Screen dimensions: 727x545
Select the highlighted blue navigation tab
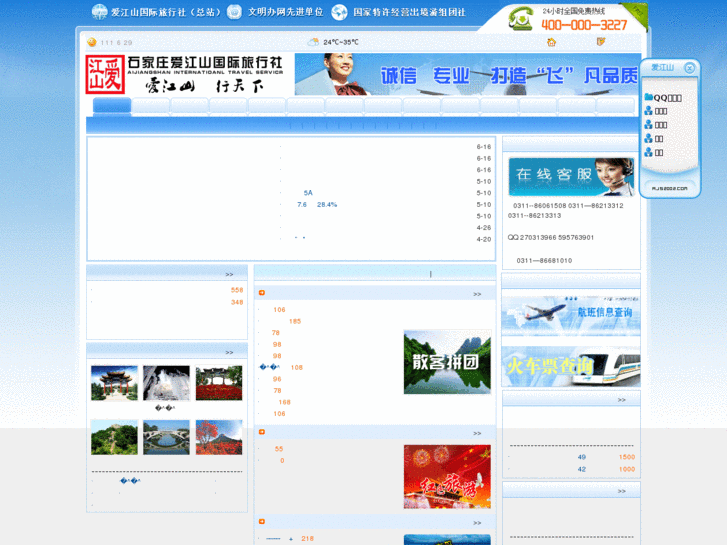point(112,105)
